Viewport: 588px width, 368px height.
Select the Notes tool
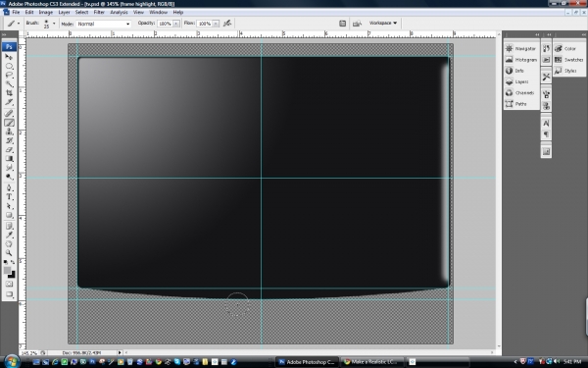tap(9, 226)
